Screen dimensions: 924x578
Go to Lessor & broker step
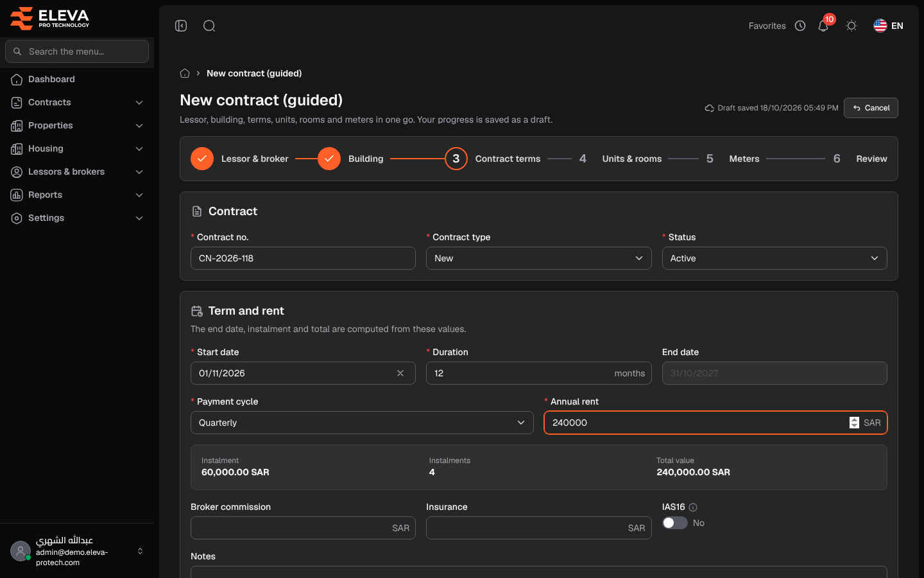pyautogui.click(x=239, y=159)
